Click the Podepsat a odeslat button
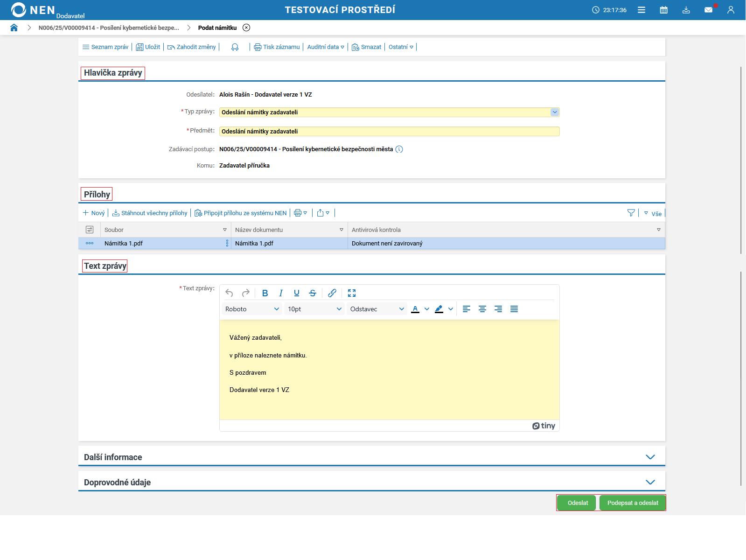Viewport: 746px width, 560px height. tap(632, 503)
